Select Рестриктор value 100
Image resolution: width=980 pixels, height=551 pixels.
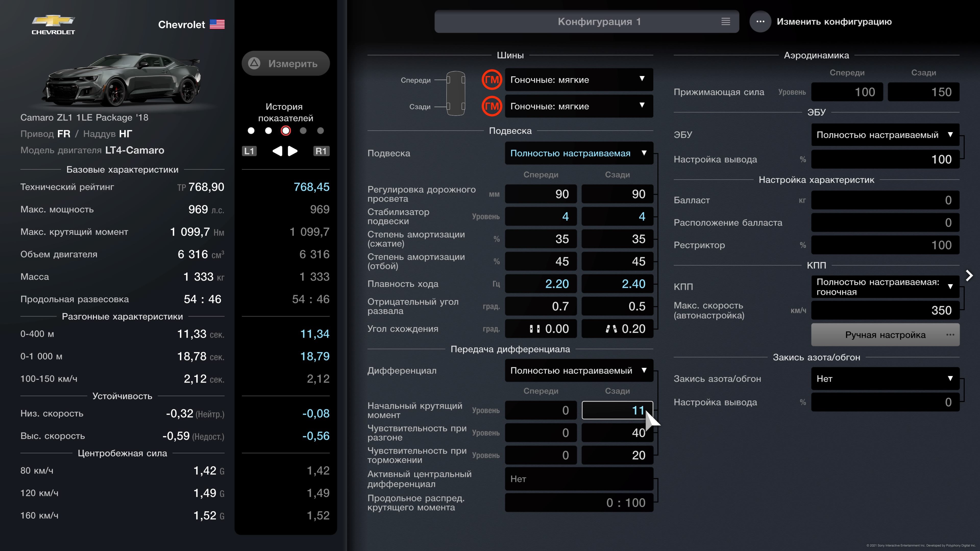[885, 245]
